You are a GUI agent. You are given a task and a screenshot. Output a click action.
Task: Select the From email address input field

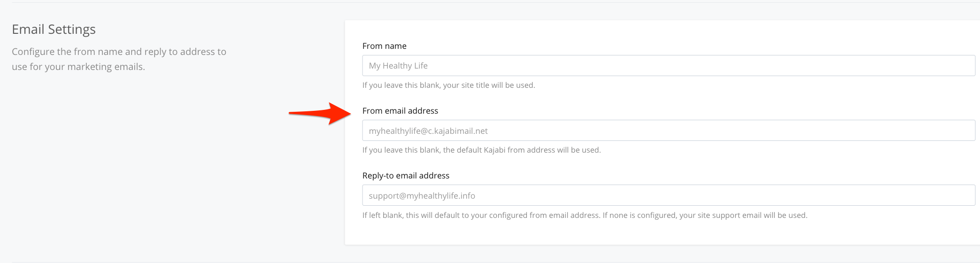[669, 131]
